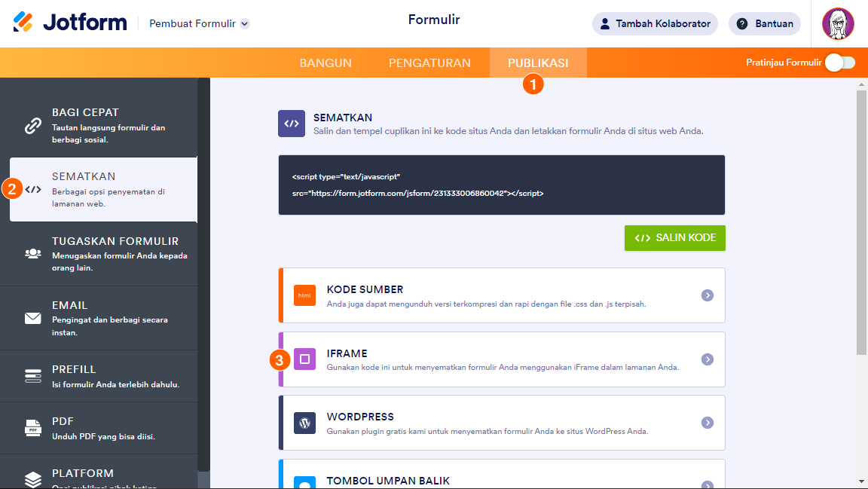This screenshot has width=868, height=489.
Task: Open the IFRAME option
Action: click(x=502, y=359)
